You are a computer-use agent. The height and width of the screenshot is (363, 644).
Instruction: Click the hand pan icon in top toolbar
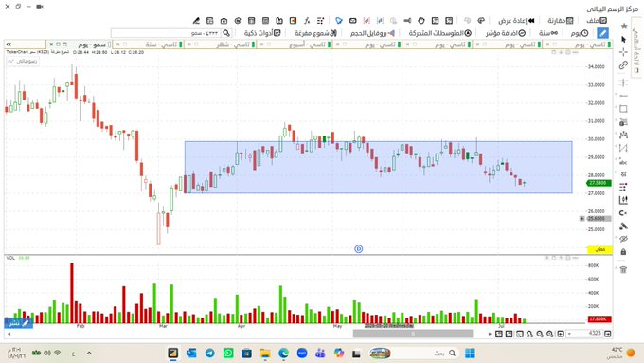tap(421, 21)
